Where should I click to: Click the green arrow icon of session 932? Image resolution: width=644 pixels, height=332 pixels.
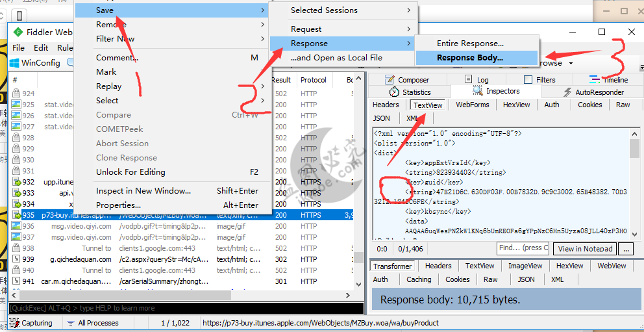[x=16, y=182]
